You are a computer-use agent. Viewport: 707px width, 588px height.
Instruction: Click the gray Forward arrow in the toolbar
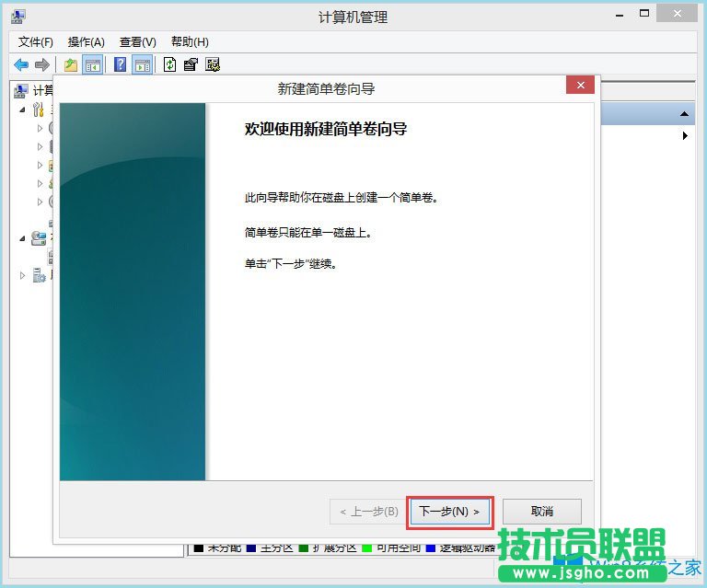[x=42, y=65]
